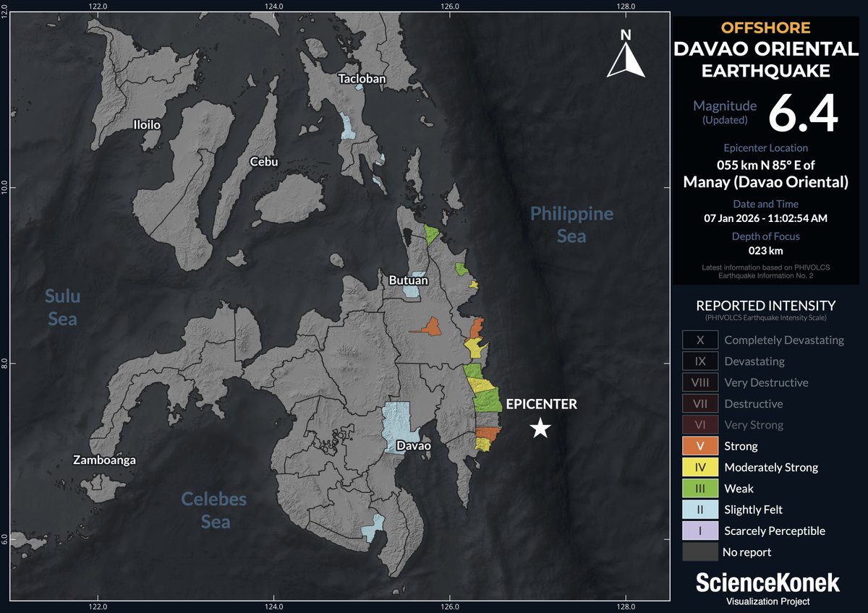The height and width of the screenshot is (613, 868).
Task: Click 'Completely Devastating' legend label
Action: tap(784, 340)
